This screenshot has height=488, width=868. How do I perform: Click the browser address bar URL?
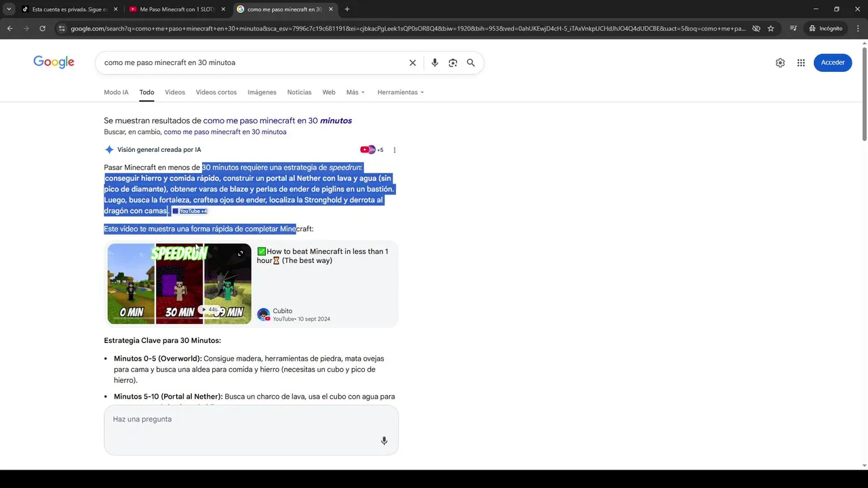tap(407, 28)
